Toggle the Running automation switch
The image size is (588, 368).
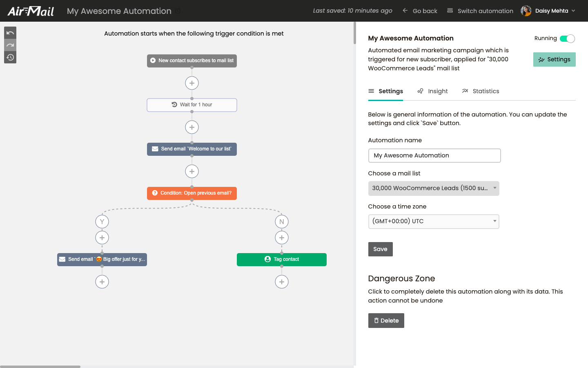567,38
